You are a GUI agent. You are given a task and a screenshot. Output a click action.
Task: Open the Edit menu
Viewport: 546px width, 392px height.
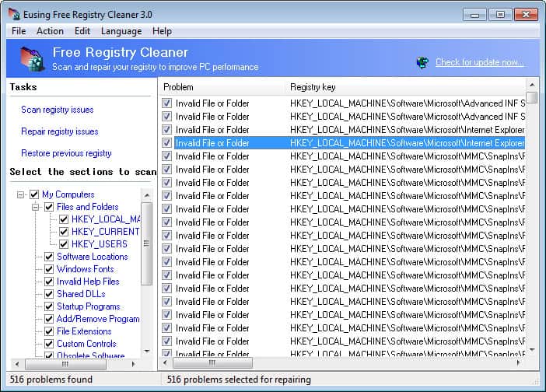pyautogui.click(x=82, y=31)
